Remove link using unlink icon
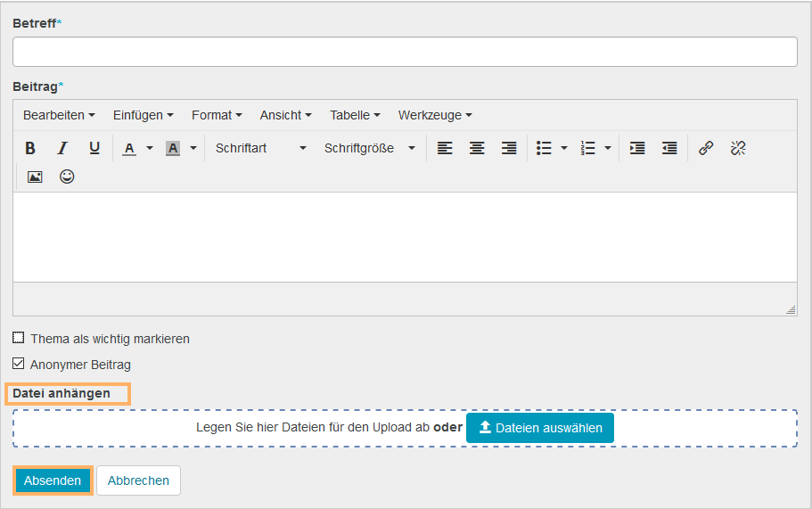 click(x=738, y=148)
